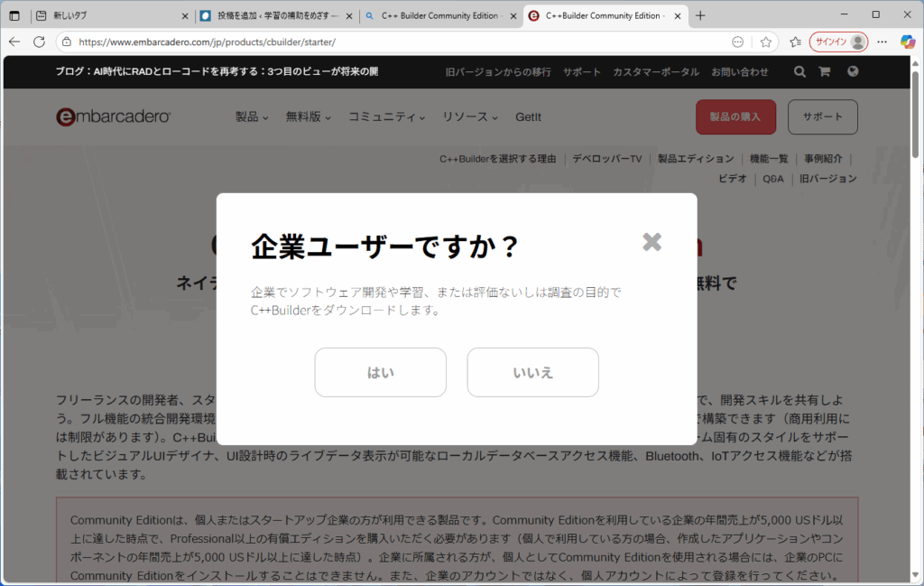Click the いいえ button in the dialog
Viewport: 924px width, 586px height.
532,372
